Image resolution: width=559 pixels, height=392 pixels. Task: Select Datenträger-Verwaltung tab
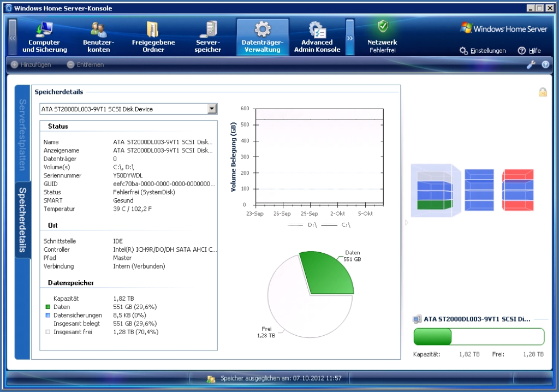(263, 37)
